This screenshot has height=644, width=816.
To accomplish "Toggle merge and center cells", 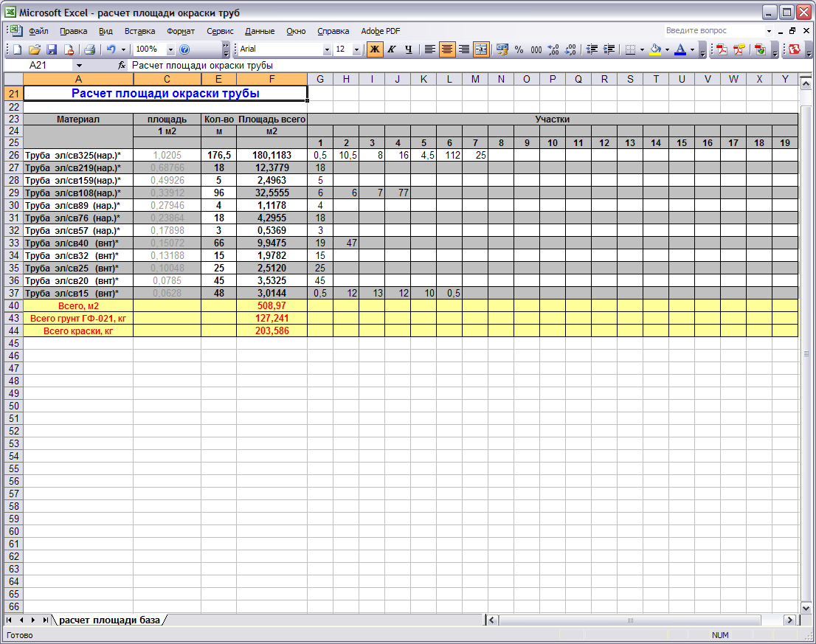I will click(481, 49).
